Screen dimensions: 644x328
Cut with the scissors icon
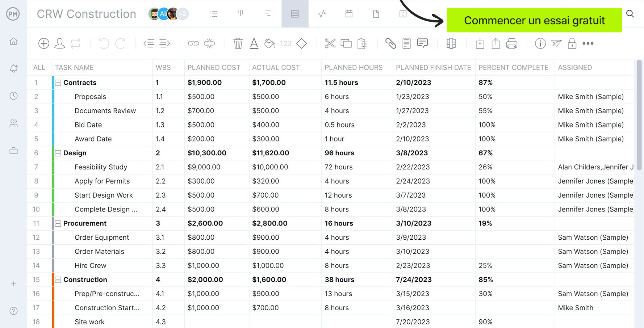point(330,43)
